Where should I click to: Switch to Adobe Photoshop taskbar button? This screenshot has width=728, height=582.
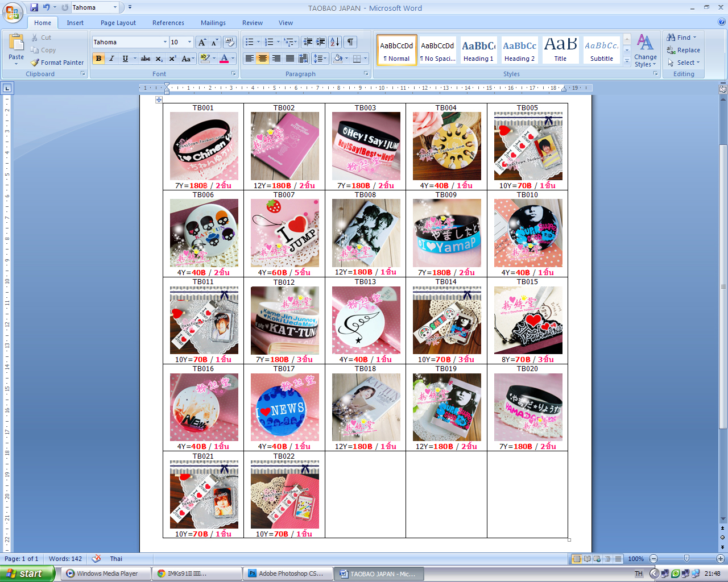point(289,573)
